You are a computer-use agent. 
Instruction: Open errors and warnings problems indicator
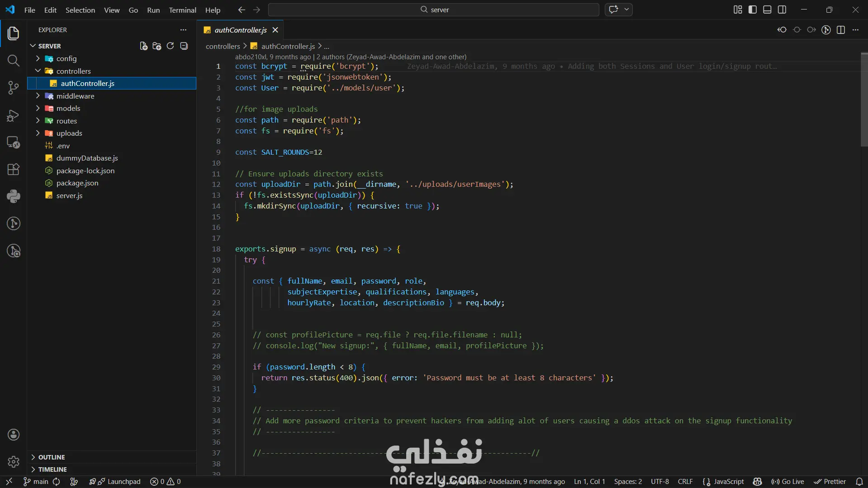tap(166, 482)
